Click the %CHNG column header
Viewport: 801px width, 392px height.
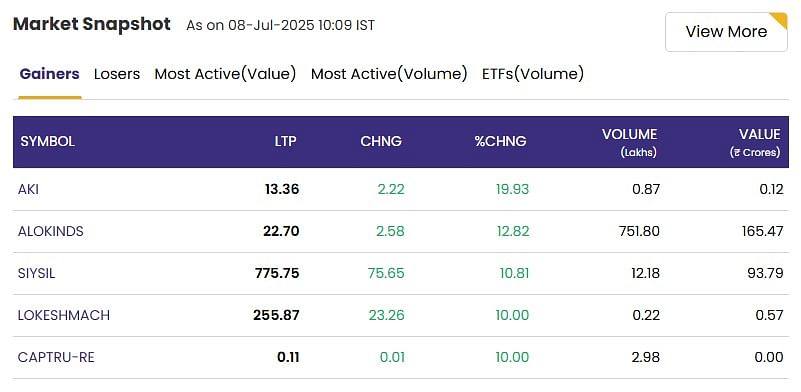[x=500, y=142]
